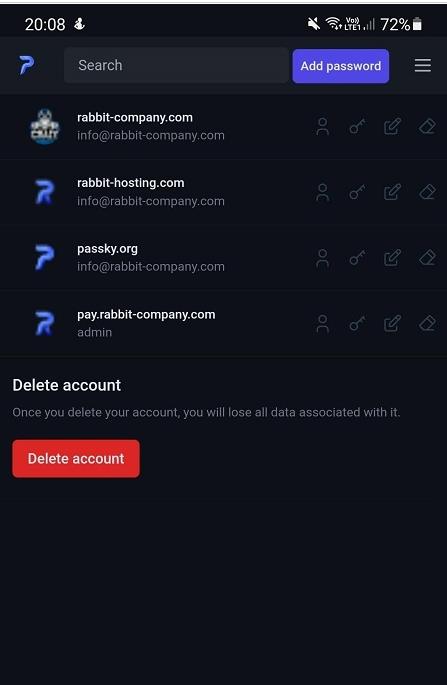This screenshot has width=447, height=685.
Task: Erase the rabbit-hosting.com password entry
Action: 427,192
